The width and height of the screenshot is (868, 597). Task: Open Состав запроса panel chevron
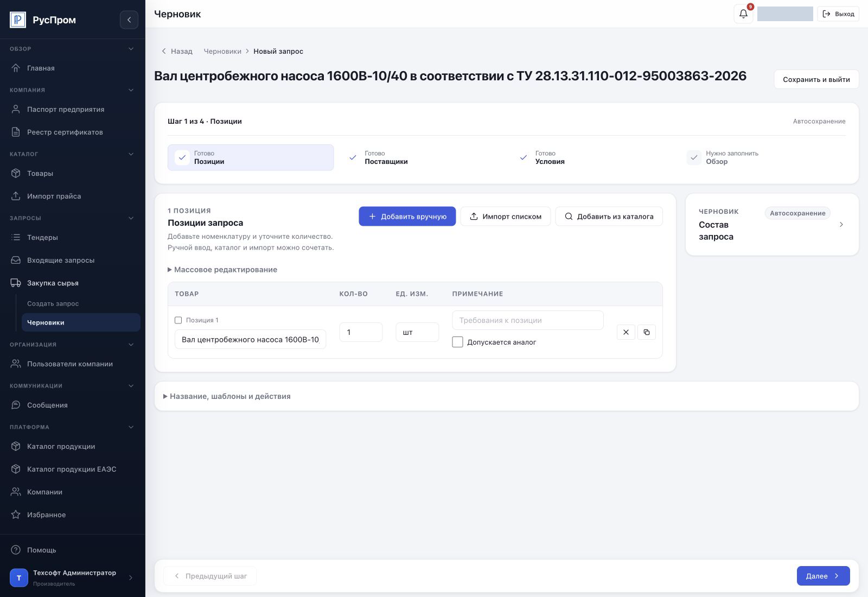tap(841, 224)
